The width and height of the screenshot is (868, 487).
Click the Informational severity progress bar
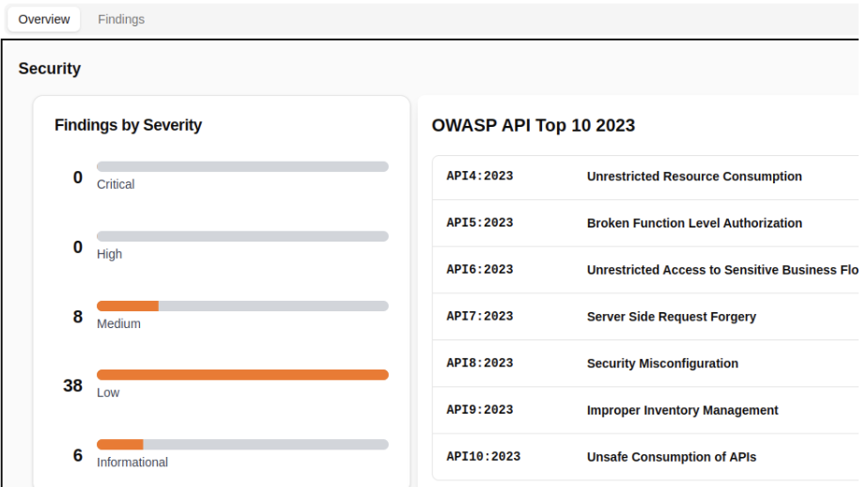click(x=242, y=445)
